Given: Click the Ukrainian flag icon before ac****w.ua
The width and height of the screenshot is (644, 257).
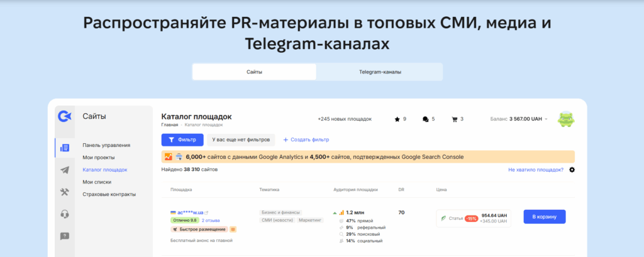Looking at the screenshot, I should click(174, 212).
